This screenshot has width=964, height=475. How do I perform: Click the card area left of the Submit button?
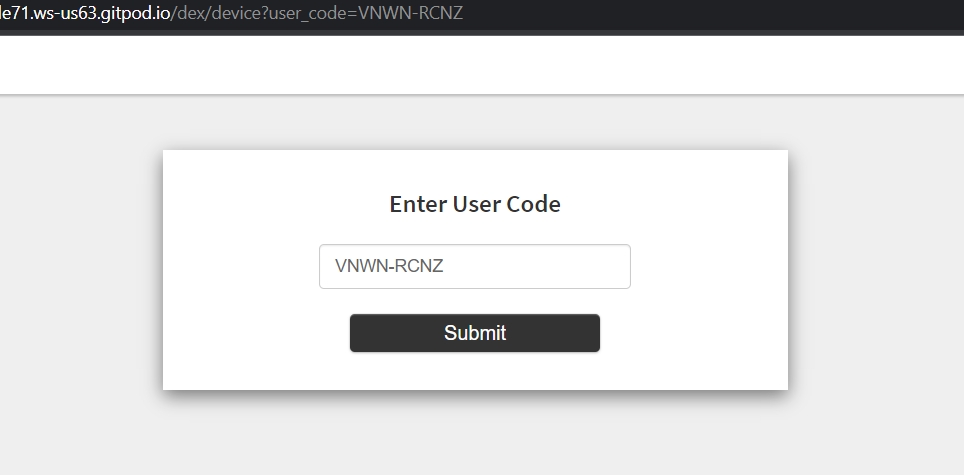point(255,333)
